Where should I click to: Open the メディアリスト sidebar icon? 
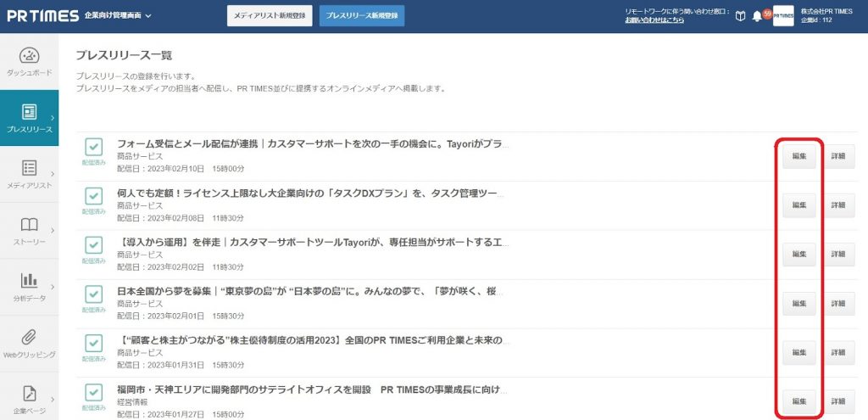point(30,168)
